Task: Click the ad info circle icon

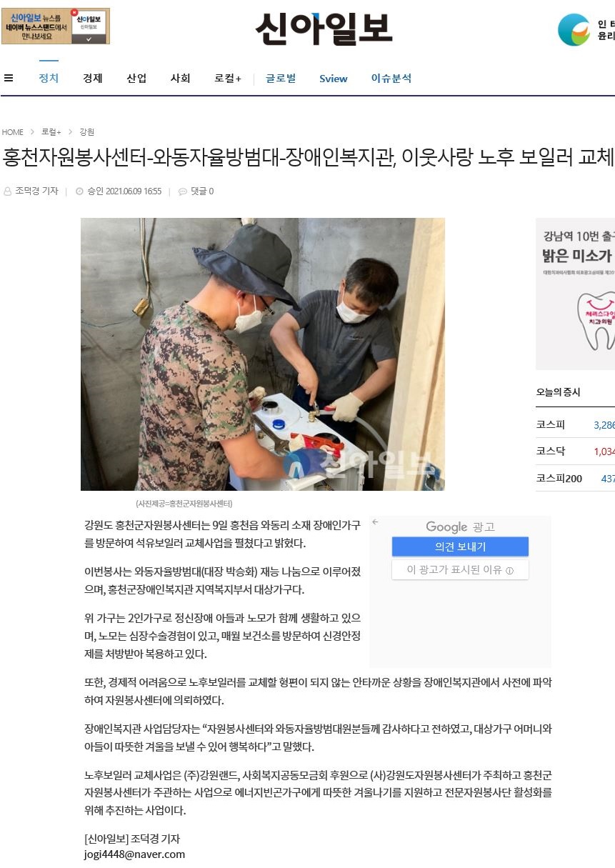Action: pos(509,571)
